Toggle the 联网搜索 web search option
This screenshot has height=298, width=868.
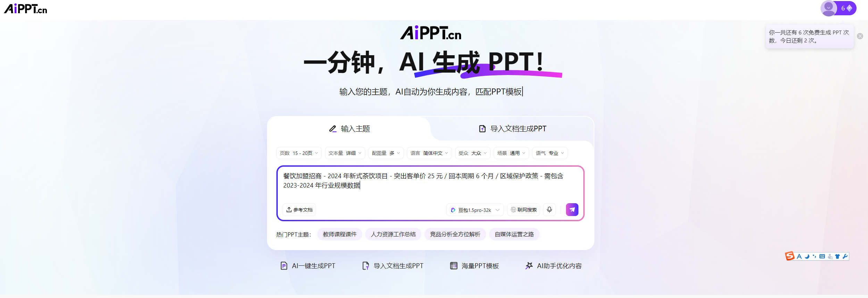pos(524,210)
